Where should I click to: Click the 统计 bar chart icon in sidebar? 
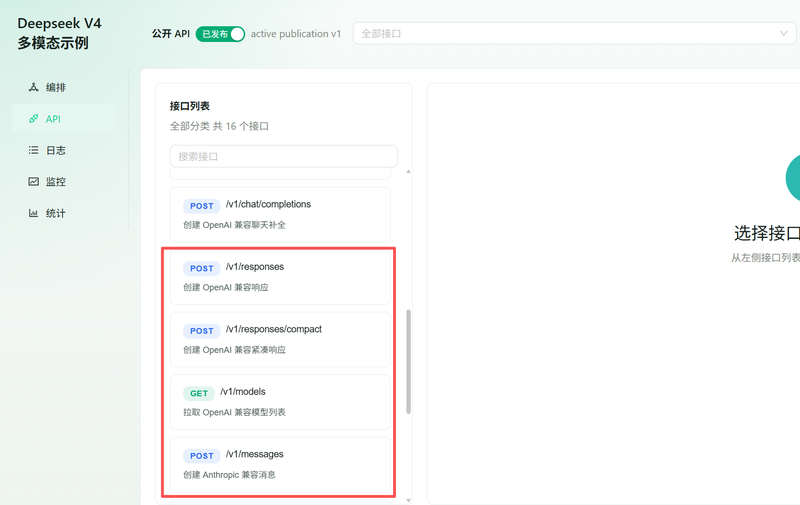coord(34,213)
